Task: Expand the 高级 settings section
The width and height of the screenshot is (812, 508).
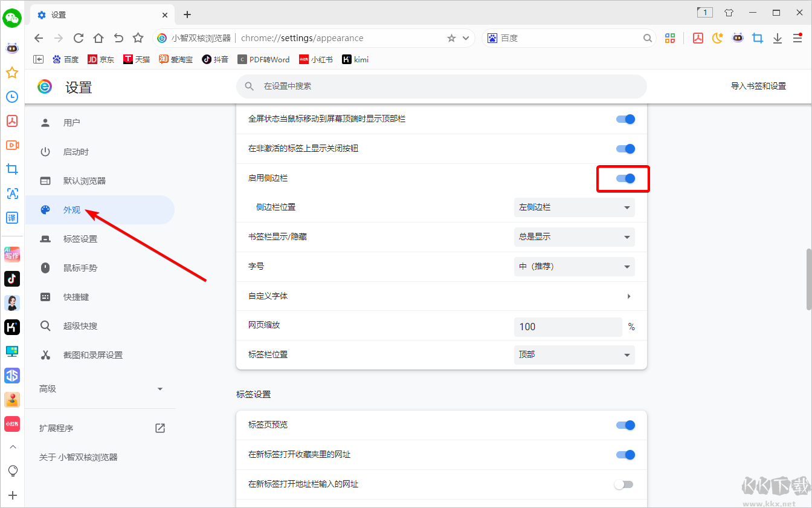Action: coord(103,389)
